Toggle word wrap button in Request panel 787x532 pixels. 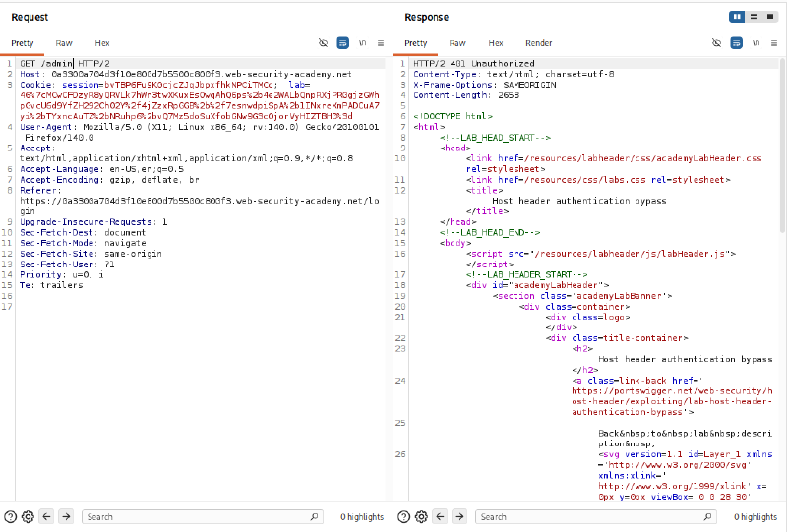click(x=342, y=43)
